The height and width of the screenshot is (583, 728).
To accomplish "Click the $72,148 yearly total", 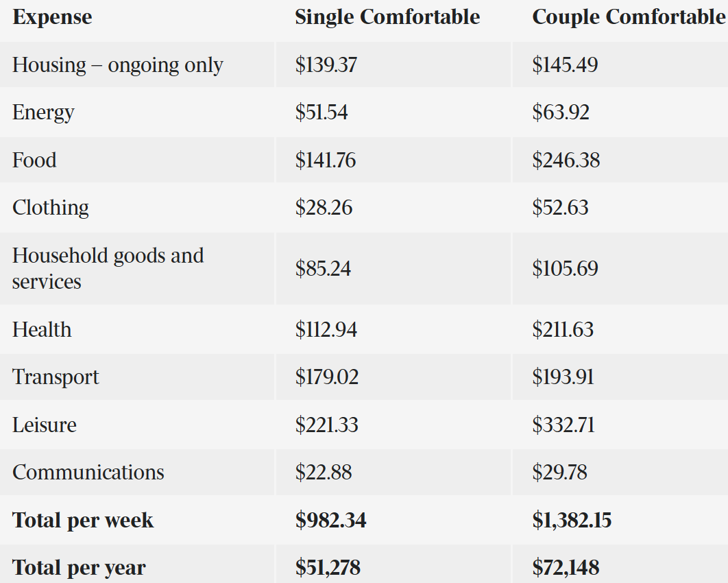I will tap(566, 568).
